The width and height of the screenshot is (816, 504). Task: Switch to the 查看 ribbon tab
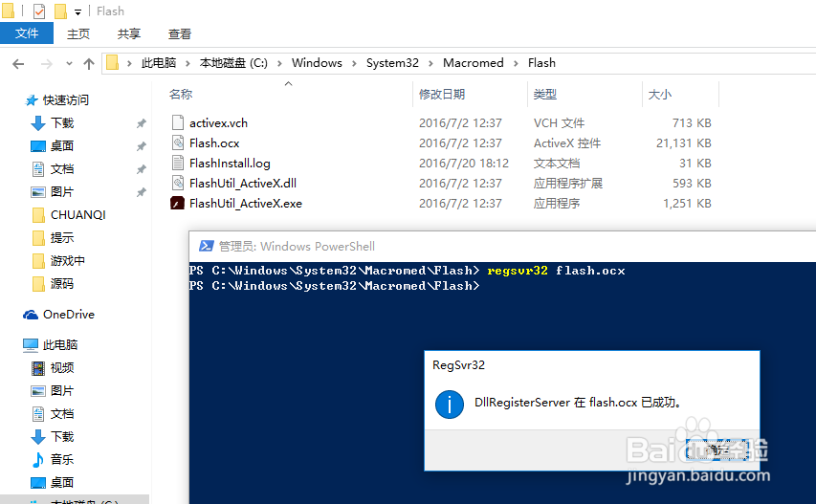(x=180, y=33)
